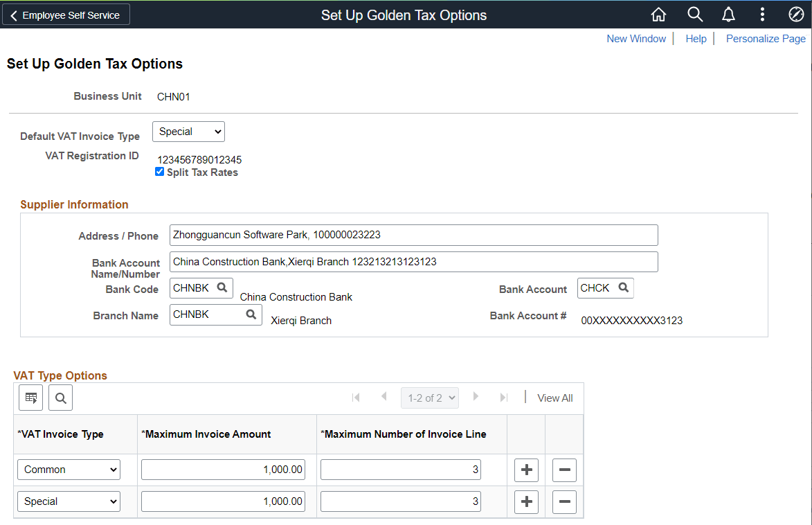Viewport: 812px width, 525px height.
Task: Open the Home icon in the header
Action: point(658,14)
